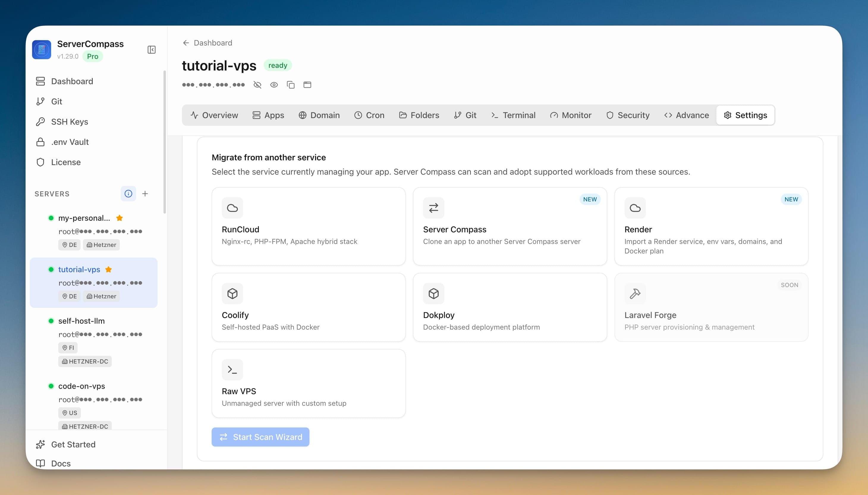This screenshot has height=495, width=868.
Task: Click RunCloud cloud icon
Action: pyautogui.click(x=232, y=208)
